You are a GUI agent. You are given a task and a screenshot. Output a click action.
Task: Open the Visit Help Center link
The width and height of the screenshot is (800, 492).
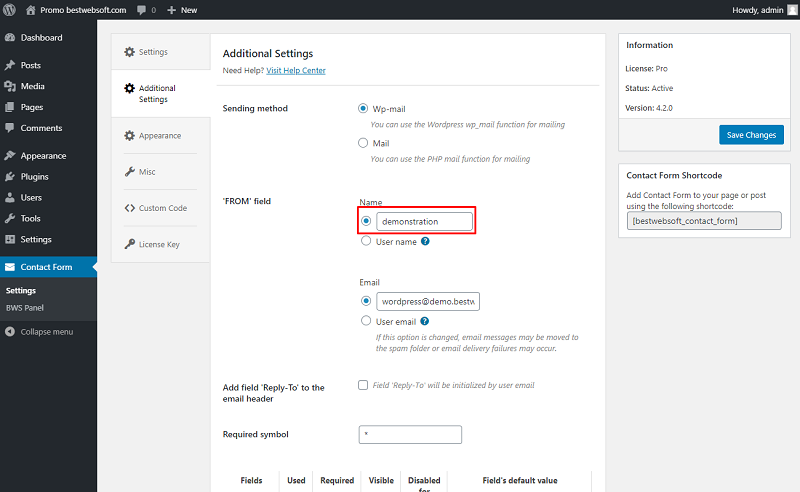click(x=296, y=70)
